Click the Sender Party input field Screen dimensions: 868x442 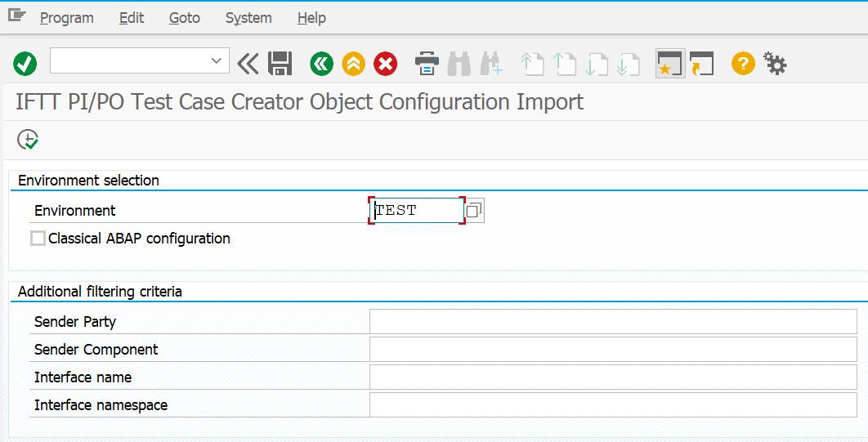[612, 322]
